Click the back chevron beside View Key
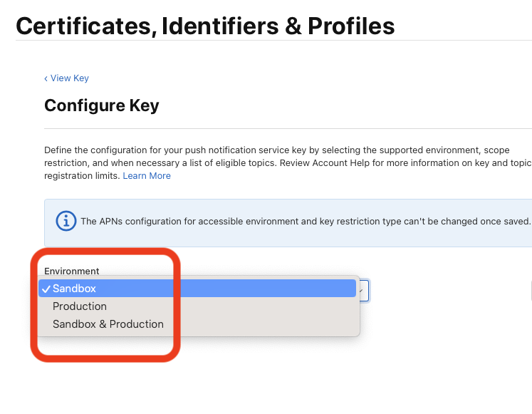532x414 pixels. click(46, 78)
